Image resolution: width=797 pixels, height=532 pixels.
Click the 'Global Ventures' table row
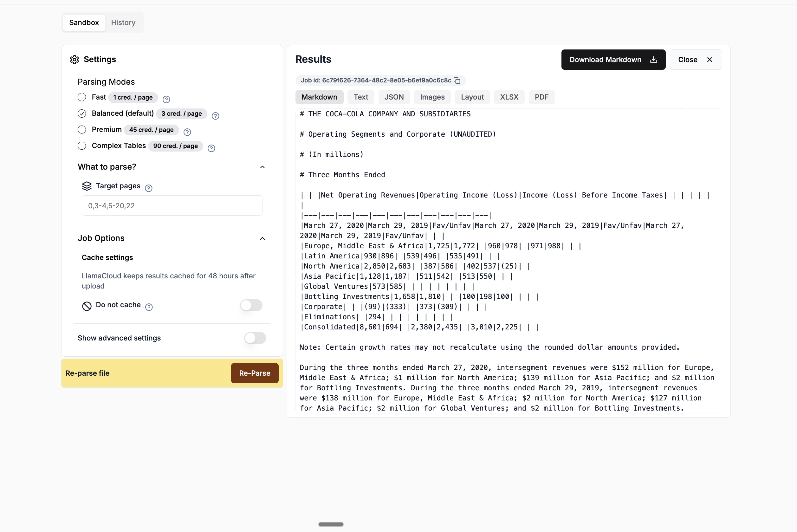click(x=387, y=287)
